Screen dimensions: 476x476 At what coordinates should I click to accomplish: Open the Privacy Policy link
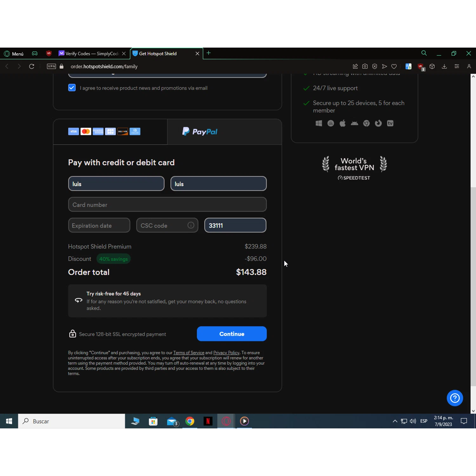(226, 353)
